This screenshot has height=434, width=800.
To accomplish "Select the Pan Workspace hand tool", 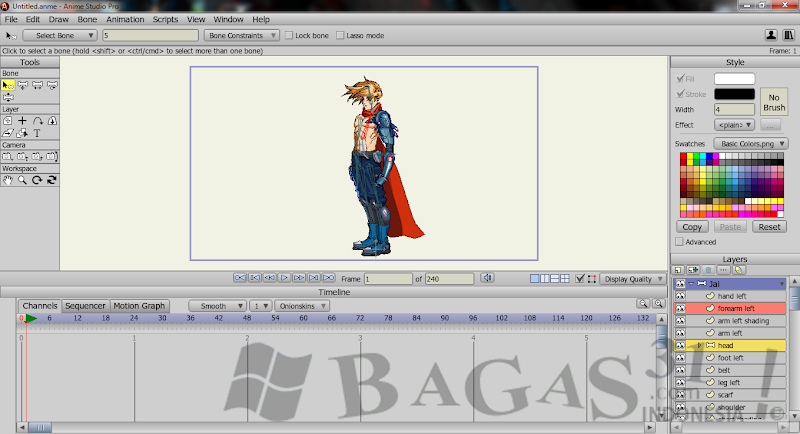I will [x=8, y=180].
